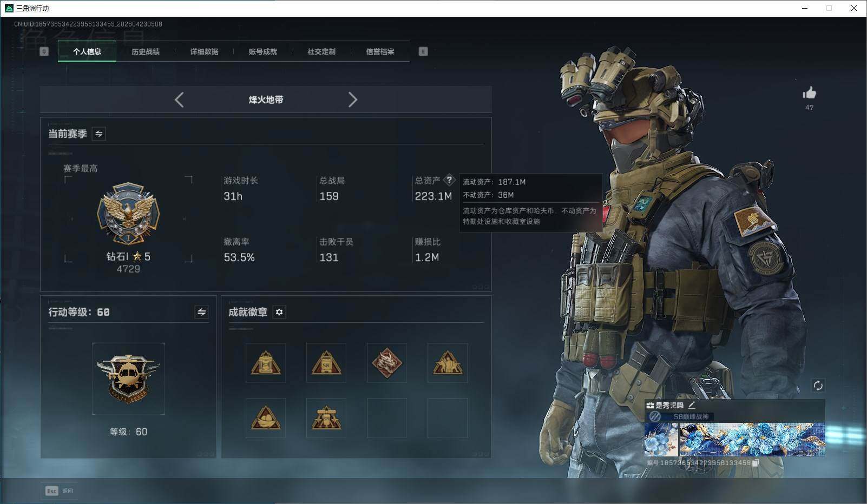Switch to the previous game mode with left arrow
Viewport: 867px width, 504px height.
pos(179,100)
